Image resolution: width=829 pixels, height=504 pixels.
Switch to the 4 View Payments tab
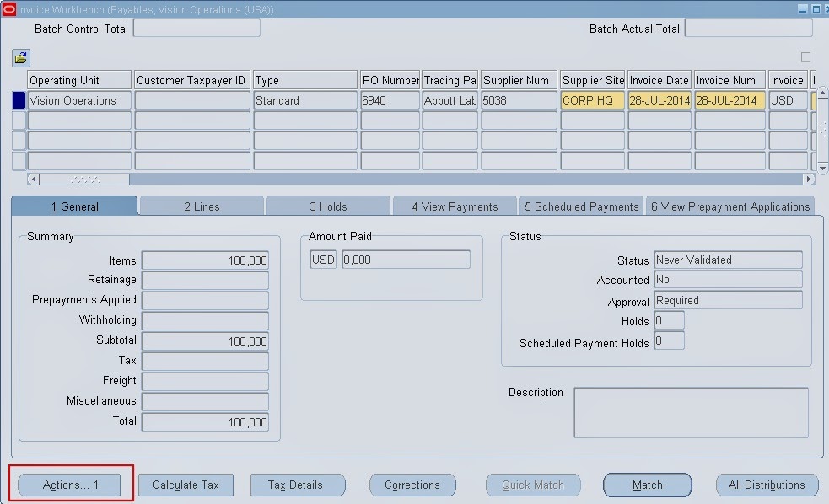(x=455, y=205)
